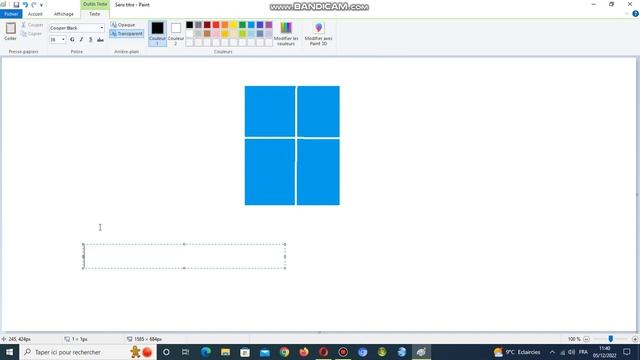
Task: Pick the green color swatch
Action: click(242, 25)
